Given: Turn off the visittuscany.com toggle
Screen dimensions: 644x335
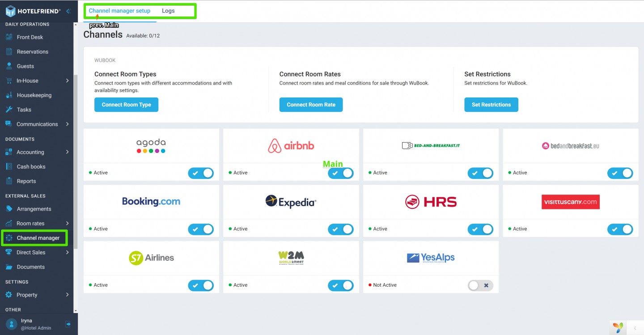Looking at the screenshot, I should pos(620,229).
